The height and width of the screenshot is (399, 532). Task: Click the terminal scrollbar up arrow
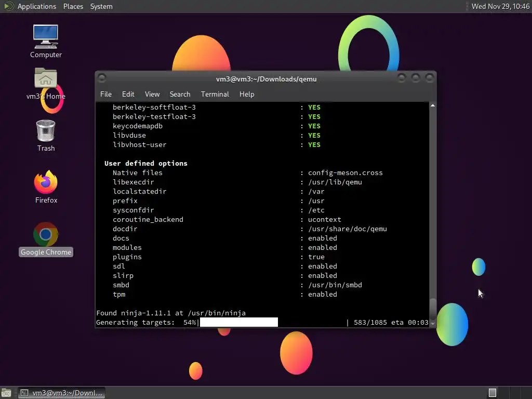click(433, 106)
